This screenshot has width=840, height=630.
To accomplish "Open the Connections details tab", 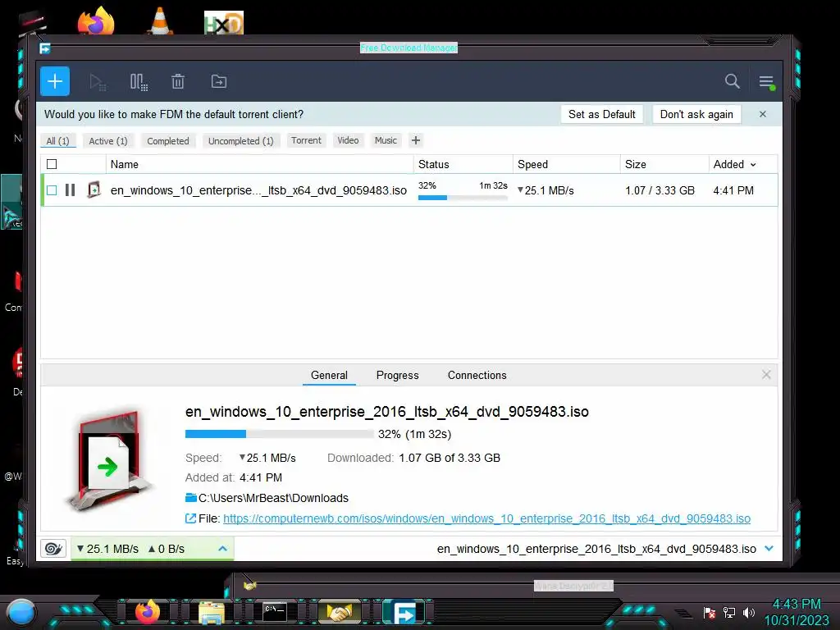I will 477,375.
